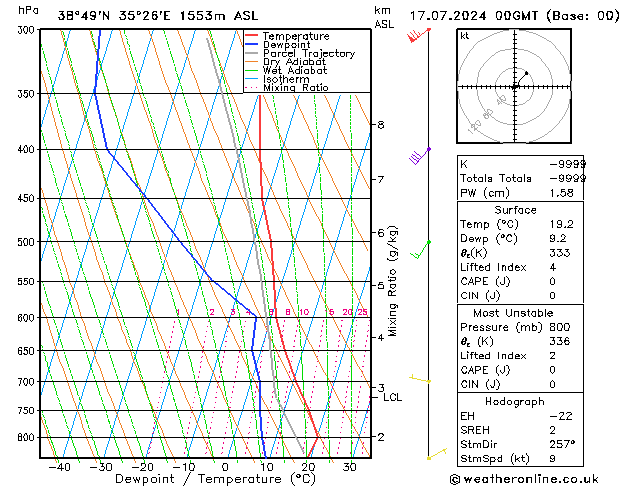
Task: Select the Parcel Trajectory legend entry
Action: (308, 54)
